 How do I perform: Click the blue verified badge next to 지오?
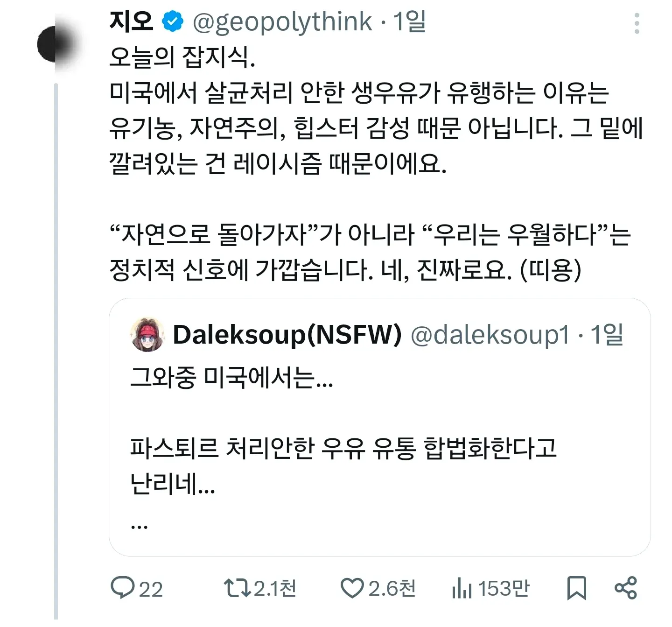172,21
